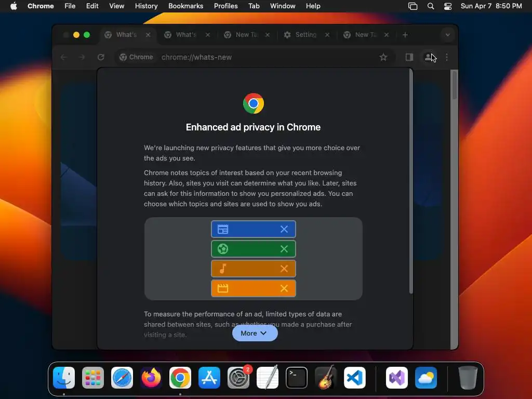Dismiss the dark orange music topic chip

pos(284,269)
